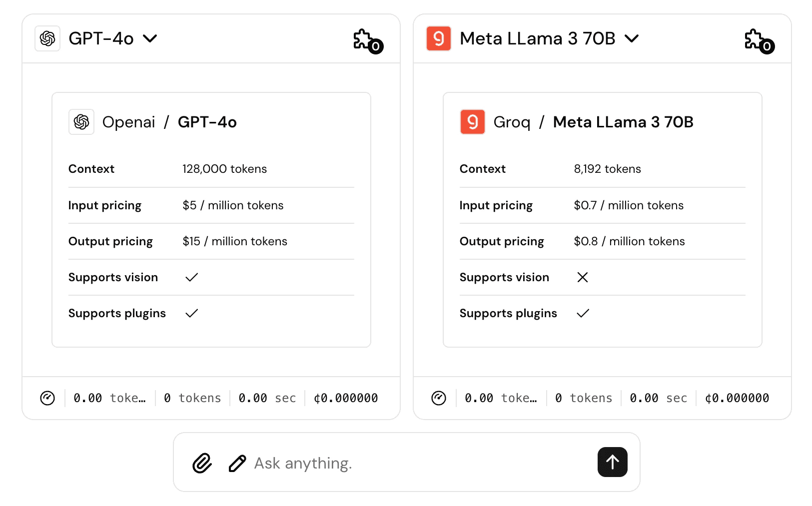Screen dimensions: 812x506
Task: Click the X mark for LLama vision support
Action: pos(583,277)
